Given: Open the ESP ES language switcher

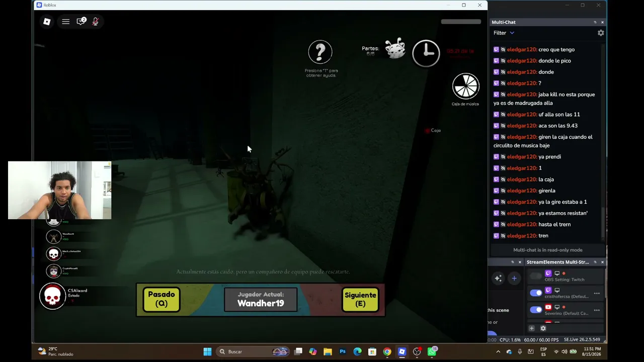Looking at the screenshot, I should pos(543,351).
